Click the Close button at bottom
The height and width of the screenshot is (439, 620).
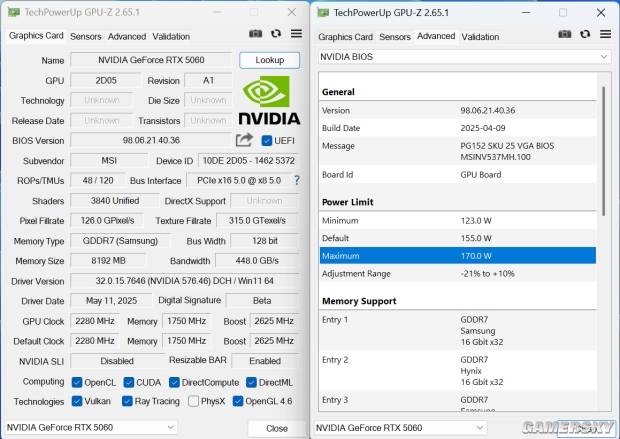click(277, 428)
